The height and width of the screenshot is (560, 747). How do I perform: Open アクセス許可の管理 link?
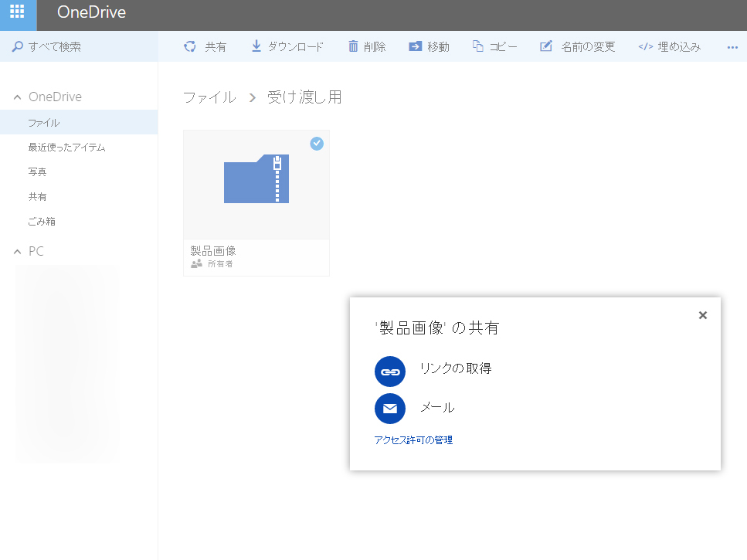(413, 440)
